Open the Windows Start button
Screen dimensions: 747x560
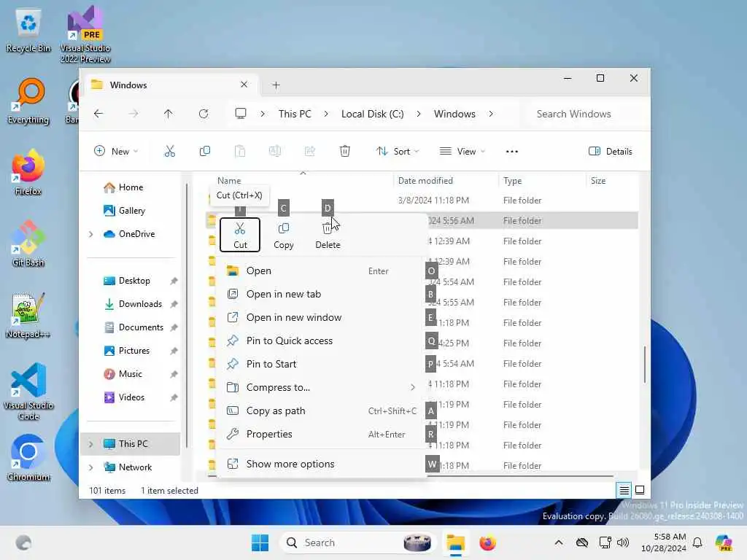tap(260, 542)
